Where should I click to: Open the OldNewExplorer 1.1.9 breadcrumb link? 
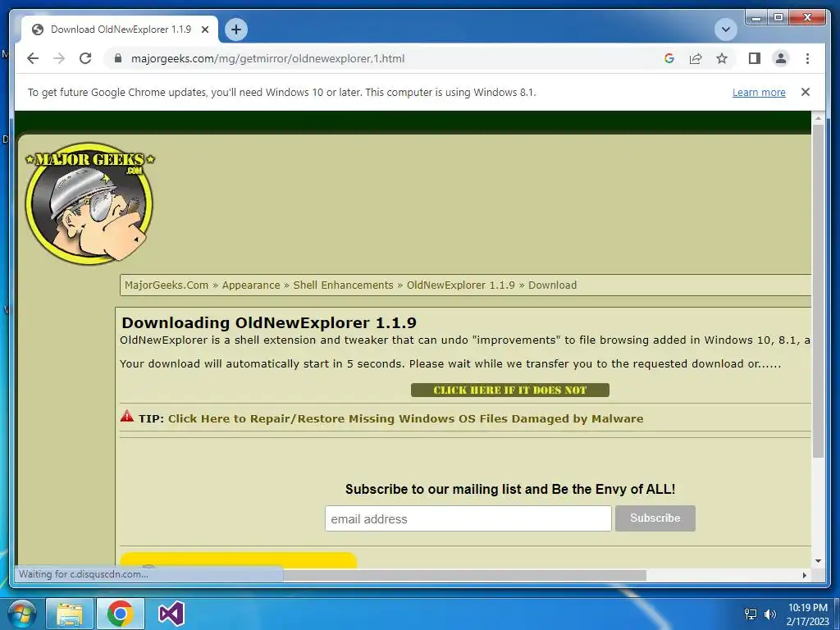tap(461, 285)
